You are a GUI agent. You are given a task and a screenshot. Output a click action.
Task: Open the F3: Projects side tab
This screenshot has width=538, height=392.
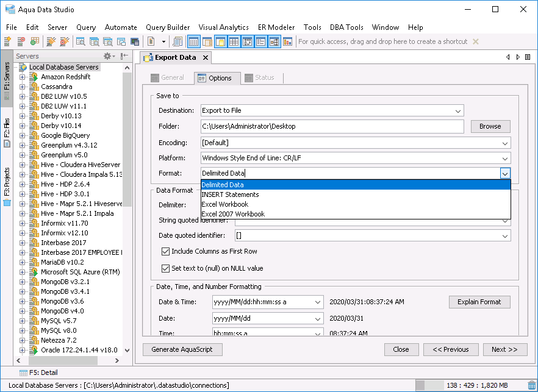point(7,187)
